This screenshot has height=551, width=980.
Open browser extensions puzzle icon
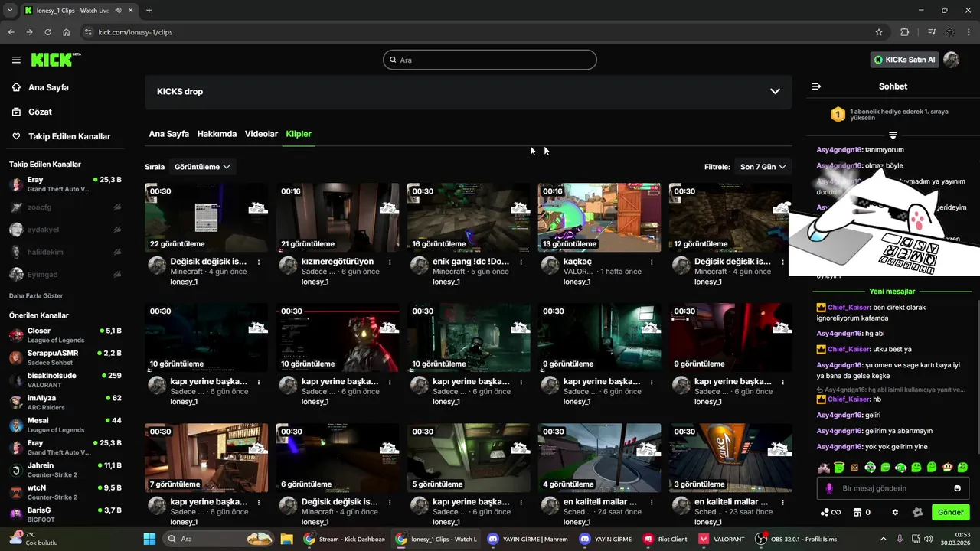tap(905, 32)
